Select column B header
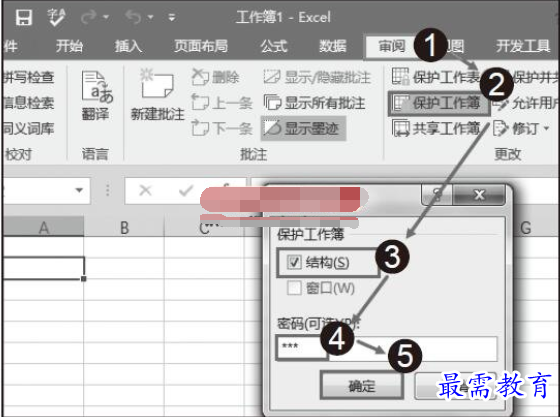The image size is (560, 417). click(x=124, y=227)
